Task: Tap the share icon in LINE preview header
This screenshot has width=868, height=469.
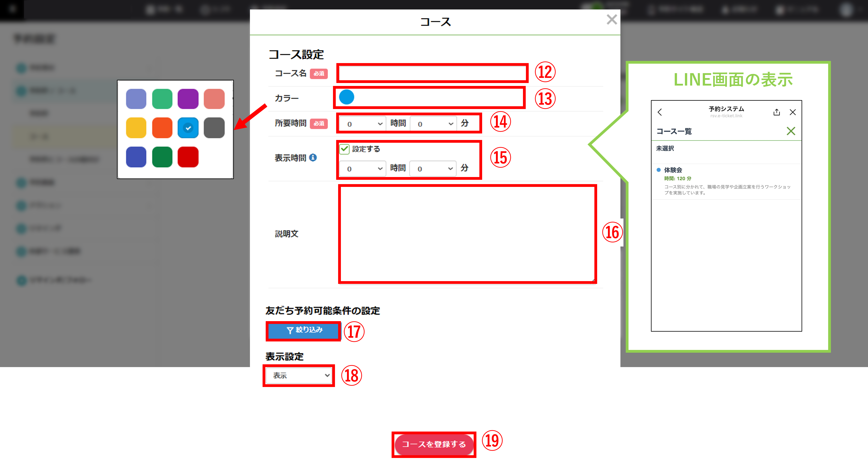Action: pos(777,112)
